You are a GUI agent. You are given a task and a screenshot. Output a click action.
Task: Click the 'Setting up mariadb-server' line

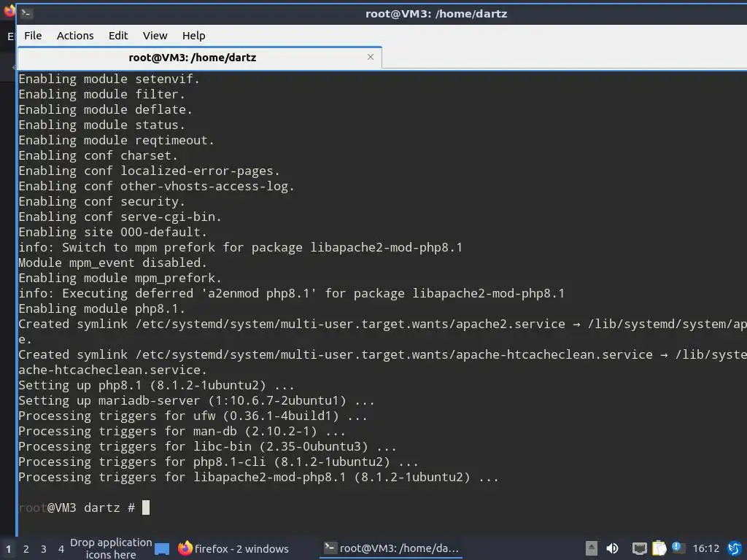pyautogui.click(x=196, y=400)
